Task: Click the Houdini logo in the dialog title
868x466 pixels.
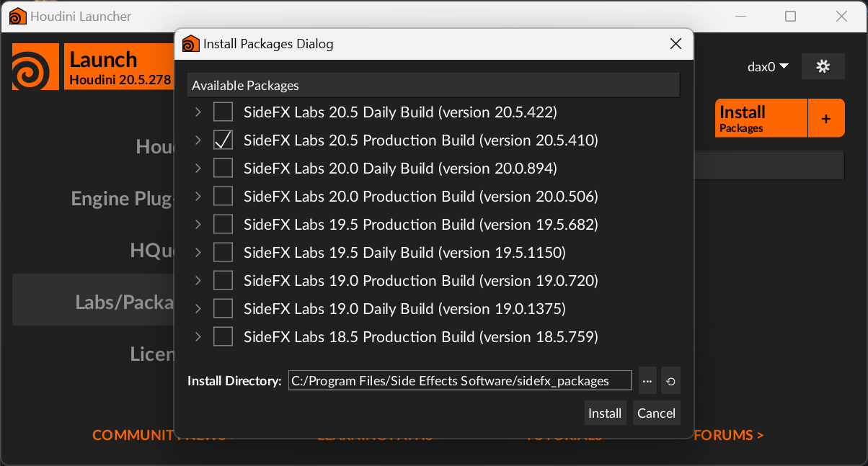Action: (190, 44)
